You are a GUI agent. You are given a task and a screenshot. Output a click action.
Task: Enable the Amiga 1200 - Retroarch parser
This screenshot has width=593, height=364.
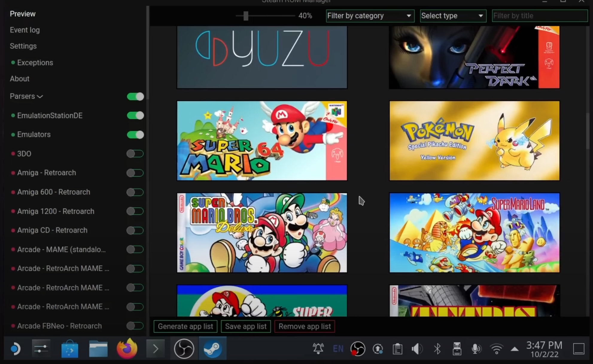135,211
